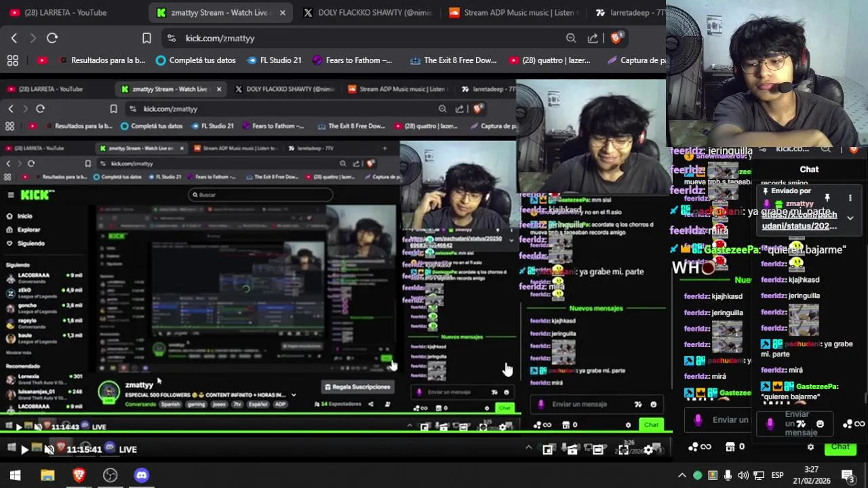
Task: Open OBS Studio from the taskbar
Action: coord(110,475)
